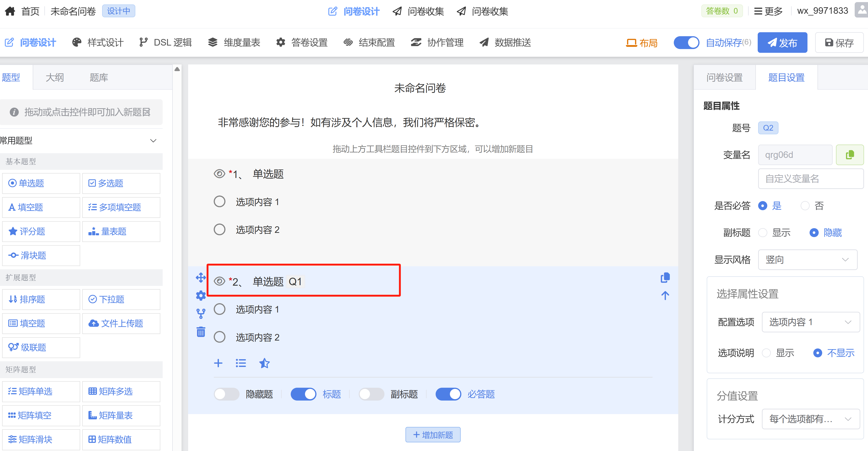Viewport: 868px width, 451px height.
Task: Switch to the 问卷设置 tab
Action: pos(725,78)
